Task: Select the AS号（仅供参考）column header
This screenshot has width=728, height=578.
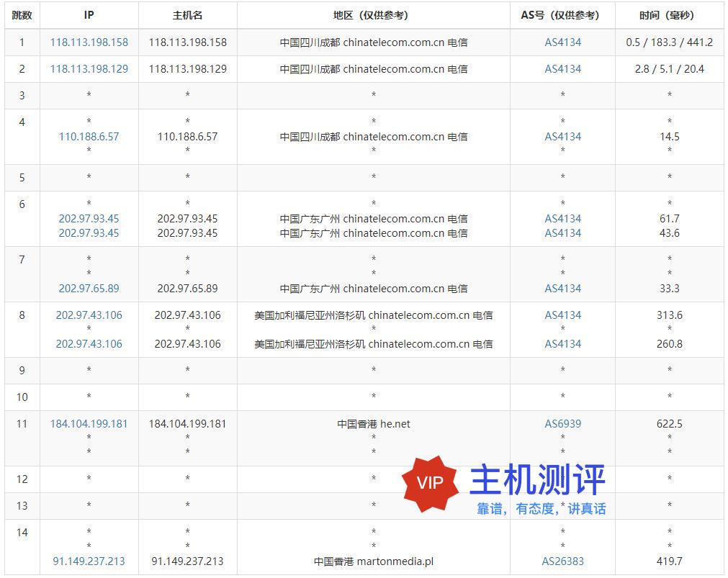Action: 562,15
